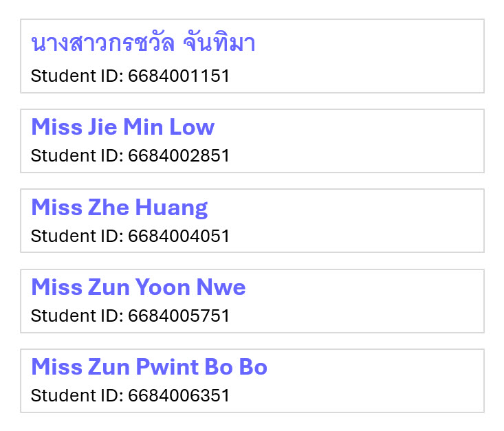Select the Miss Zun Yoon Nwe heading

click(x=138, y=287)
